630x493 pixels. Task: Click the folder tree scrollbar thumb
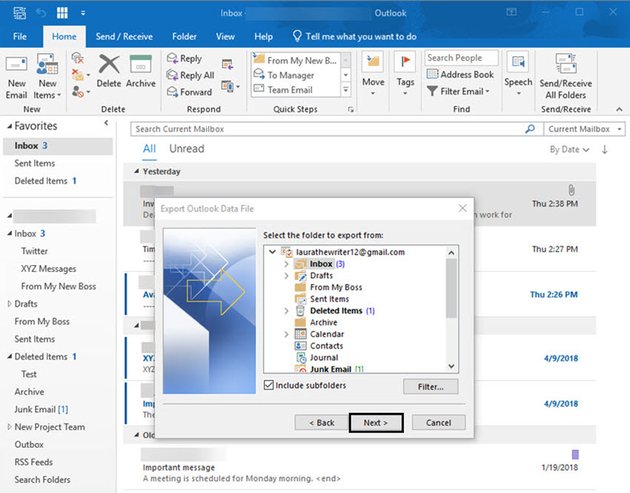coord(451,288)
